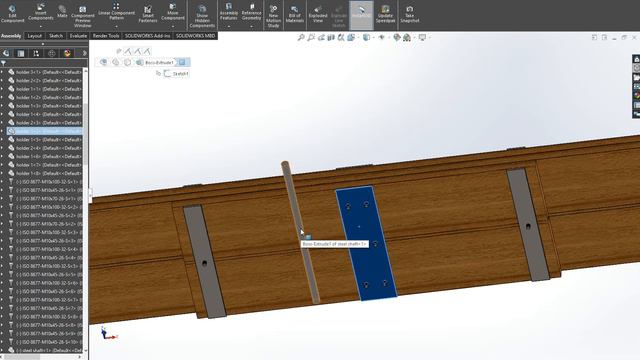This screenshot has height=360, width=640.
Task: Open the DimXpertManager tab icon
Action: (51, 53)
